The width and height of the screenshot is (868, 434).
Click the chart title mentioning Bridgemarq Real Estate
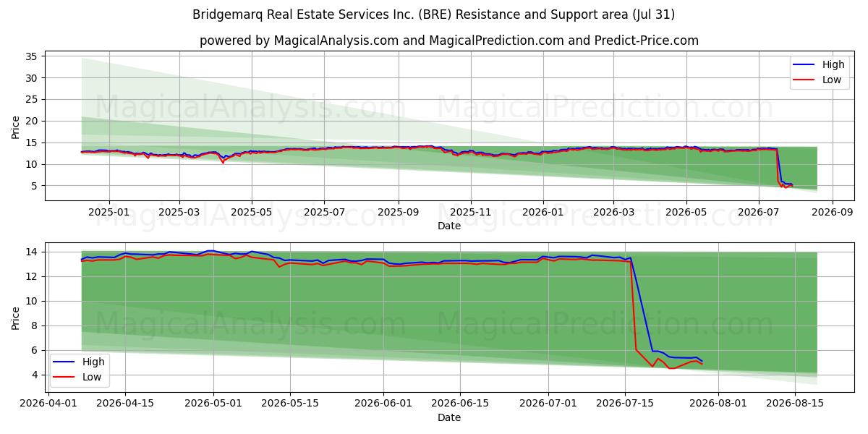(434, 14)
